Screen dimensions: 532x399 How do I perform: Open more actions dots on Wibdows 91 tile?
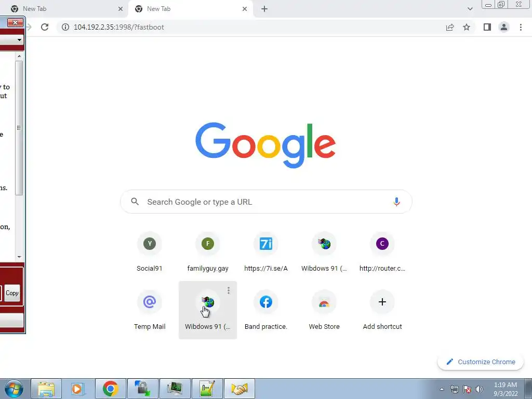point(229,290)
